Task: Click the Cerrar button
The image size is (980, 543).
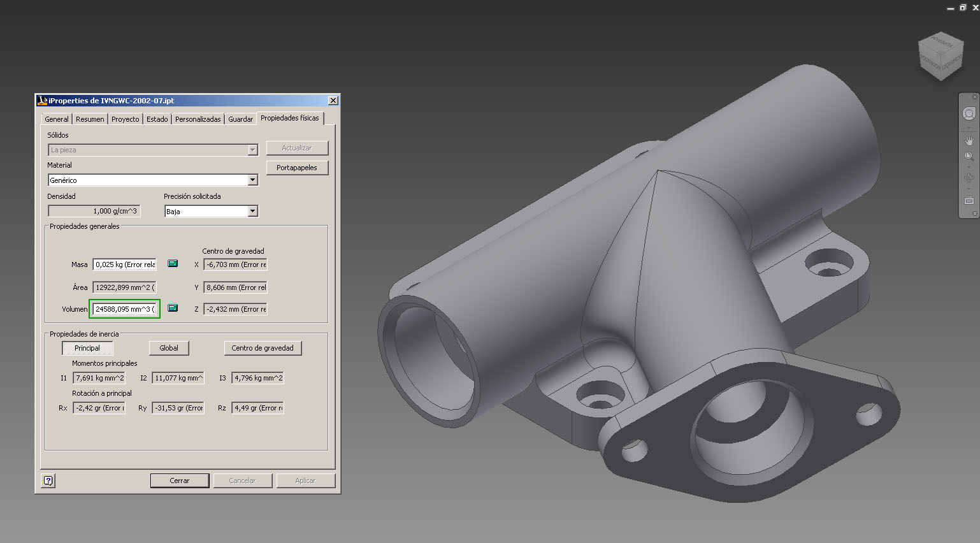Action: pos(180,481)
